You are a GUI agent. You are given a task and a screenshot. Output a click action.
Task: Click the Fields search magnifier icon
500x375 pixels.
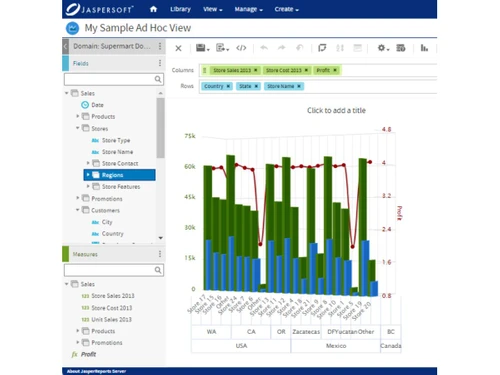(x=158, y=79)
